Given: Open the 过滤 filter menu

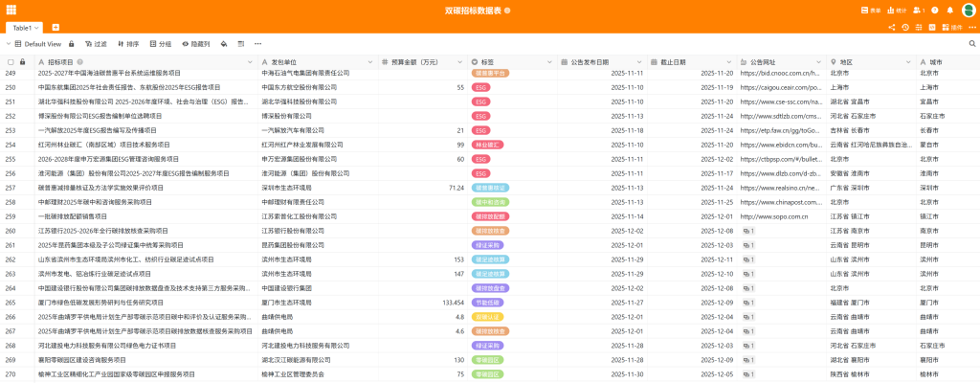Looking at the screenshot, I should 95,44.
